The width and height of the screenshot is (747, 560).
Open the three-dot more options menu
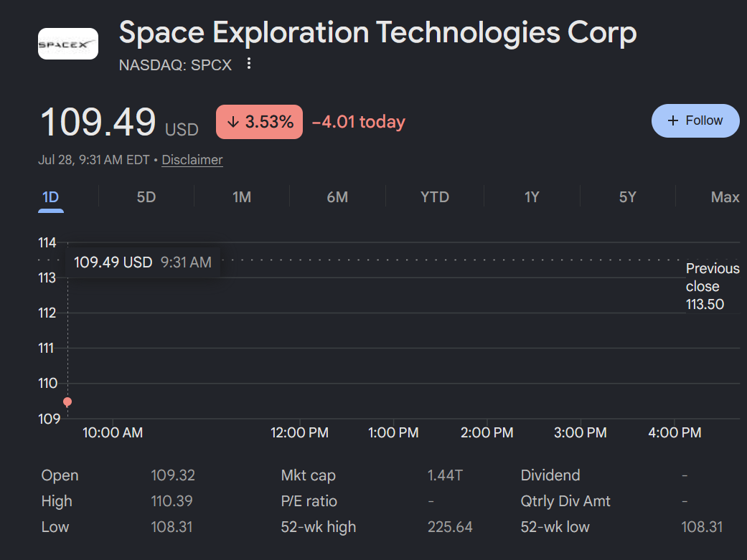point(249,64)
